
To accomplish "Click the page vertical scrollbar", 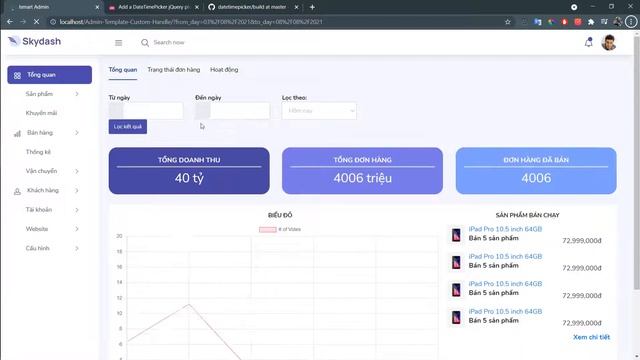I will [636, 163].
